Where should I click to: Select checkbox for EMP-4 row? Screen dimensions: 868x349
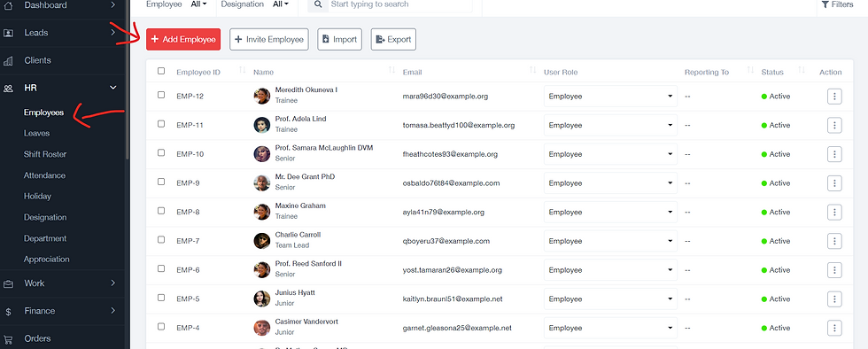point(161,326)
